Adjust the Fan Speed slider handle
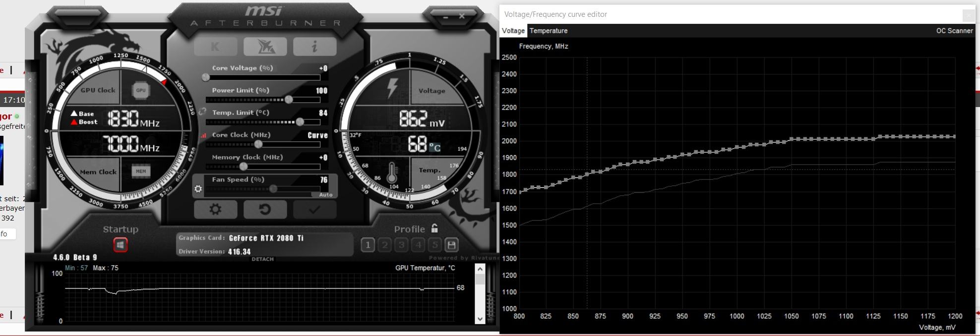This screenshot has width=980, height=336. pyautogui.click(x=273, y=189)
